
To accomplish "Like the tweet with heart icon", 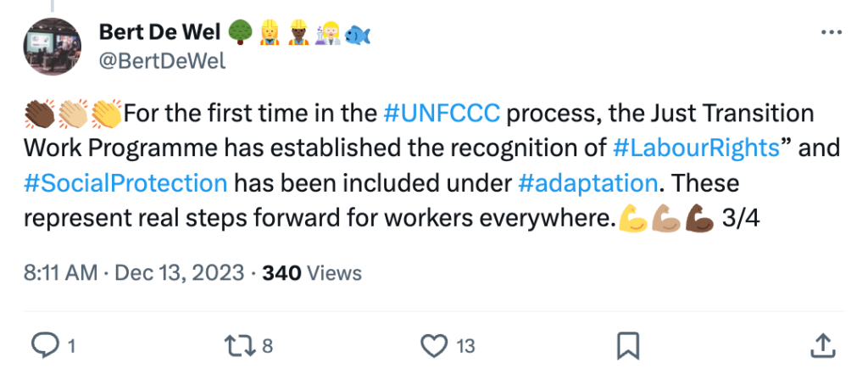I will point(433,345).
